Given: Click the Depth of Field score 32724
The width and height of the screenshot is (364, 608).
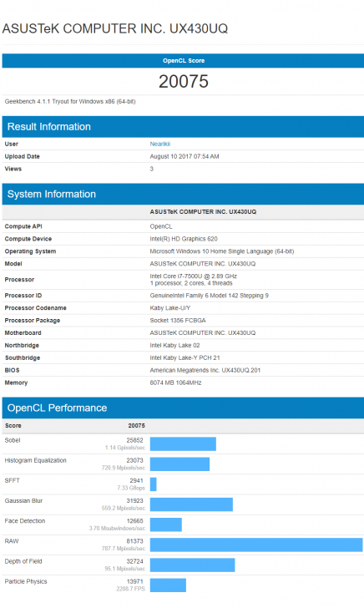Looking at the screenshot, I should tap(134, 561).
